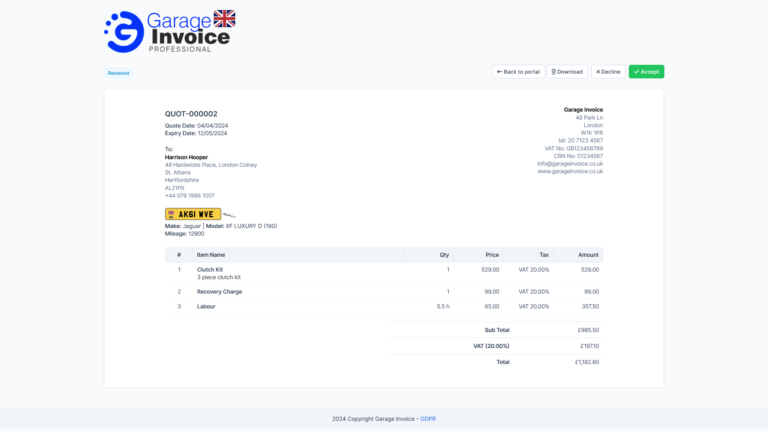
Task: Click the Garage Invoice G logo icon
Action: pyautogui.click(x=123, y=32)
